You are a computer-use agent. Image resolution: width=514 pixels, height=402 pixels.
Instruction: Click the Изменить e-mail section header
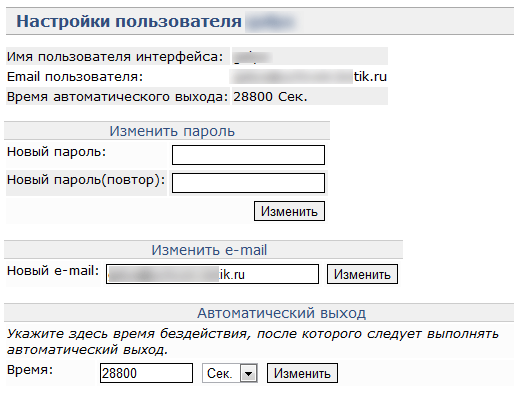[x=209, y=250]
